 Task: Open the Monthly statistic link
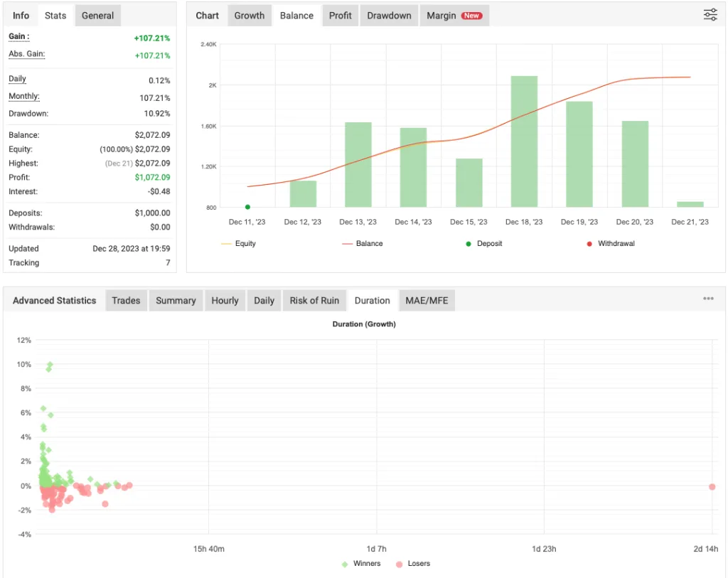tap(23, 96)
